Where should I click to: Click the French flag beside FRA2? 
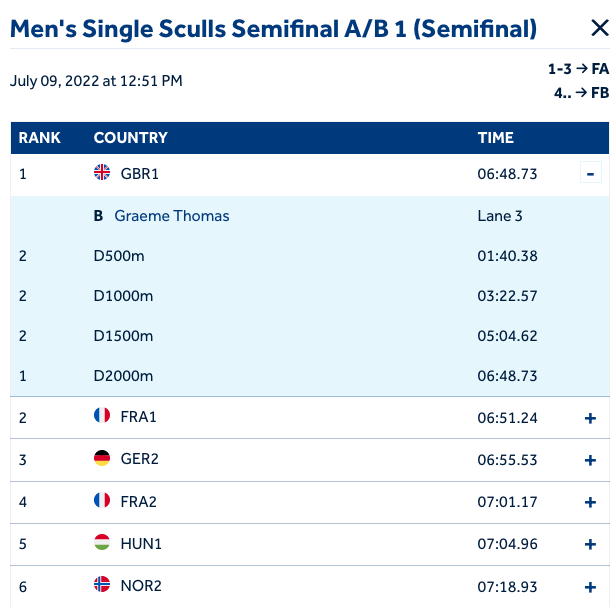tap(102, 501)
